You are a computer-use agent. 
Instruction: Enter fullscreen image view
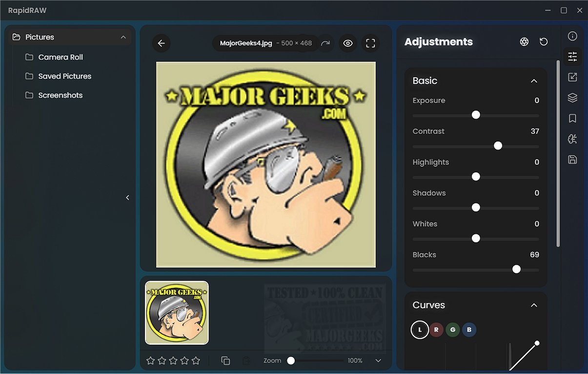[x=370, y=43]
